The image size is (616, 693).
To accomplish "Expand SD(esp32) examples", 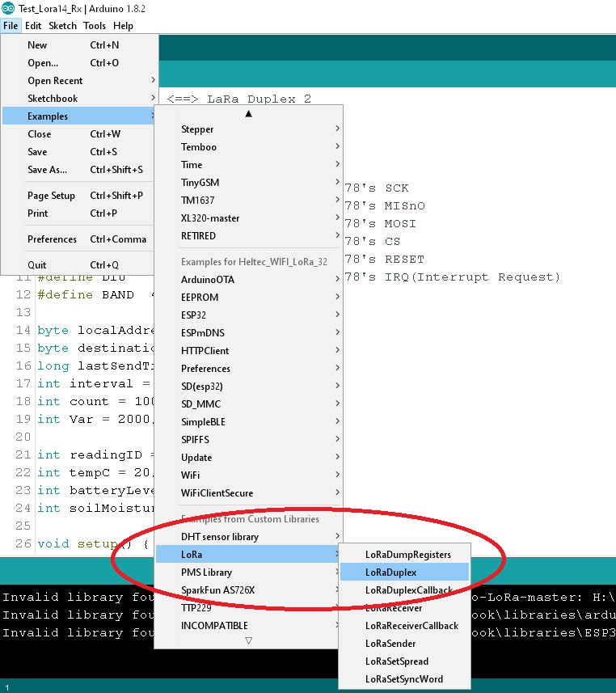I will [x=248, y=386].
